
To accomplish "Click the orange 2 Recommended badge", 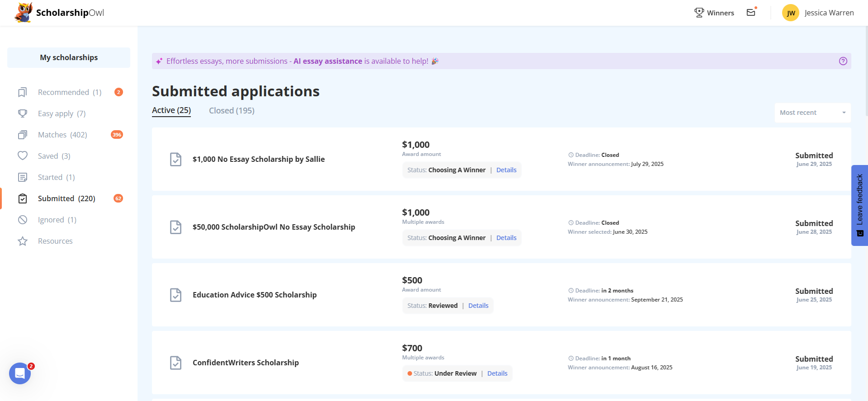I will click(x=119, y=92).
